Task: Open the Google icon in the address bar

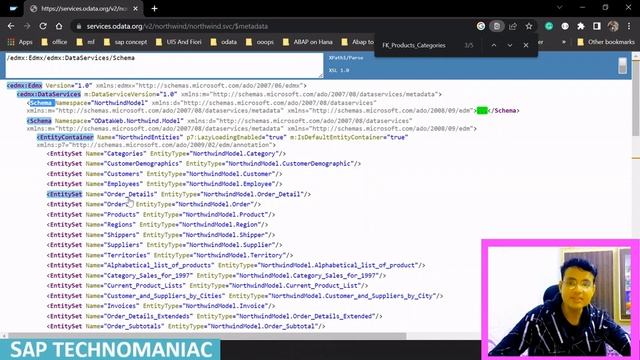Action: (481, 26)
